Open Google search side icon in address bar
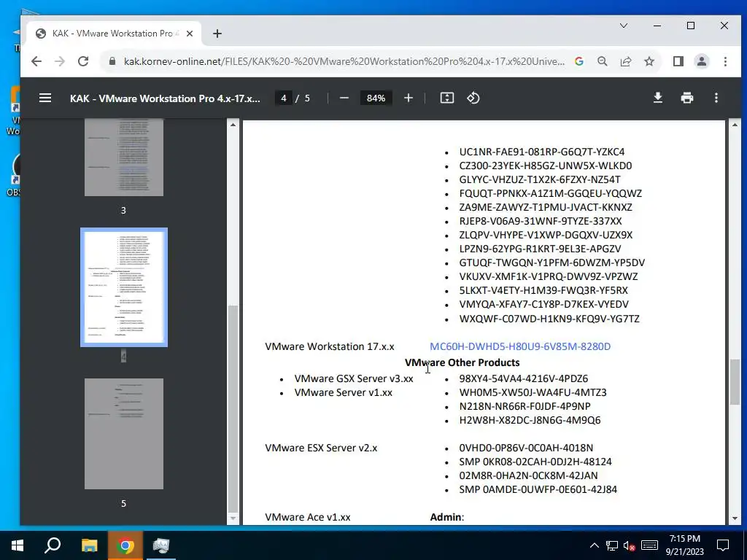747x560 pixels. 579,61
